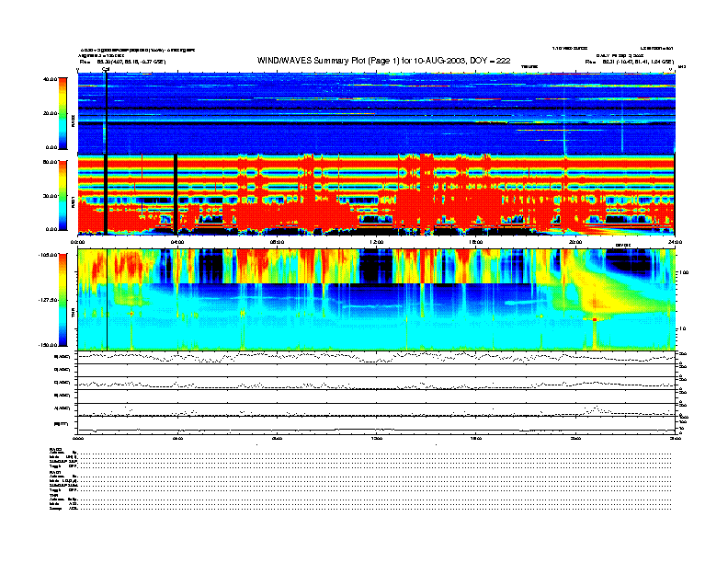Click the 40.00 label on the RAD2 color scale
This screenshot has width=728, height=563.
pyautogui.click(x=50, y=79)
